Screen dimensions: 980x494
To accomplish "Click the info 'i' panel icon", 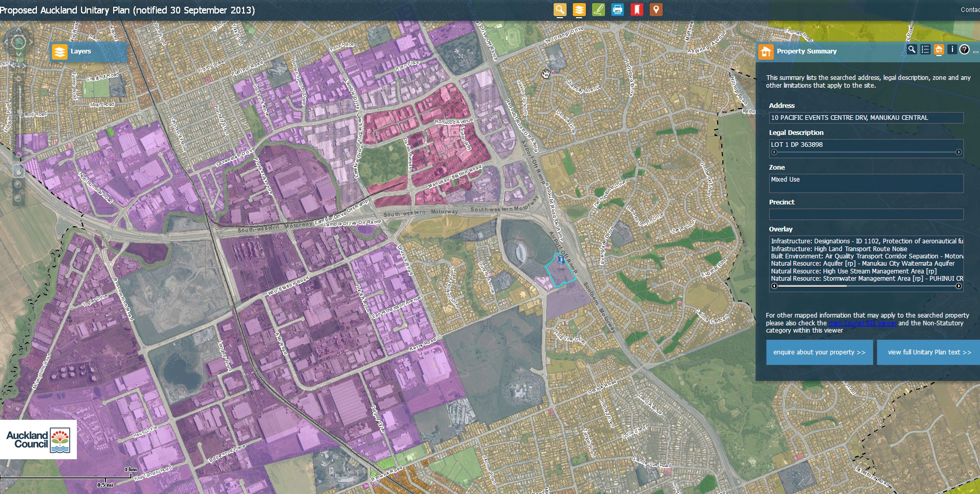I will [951, 50].
